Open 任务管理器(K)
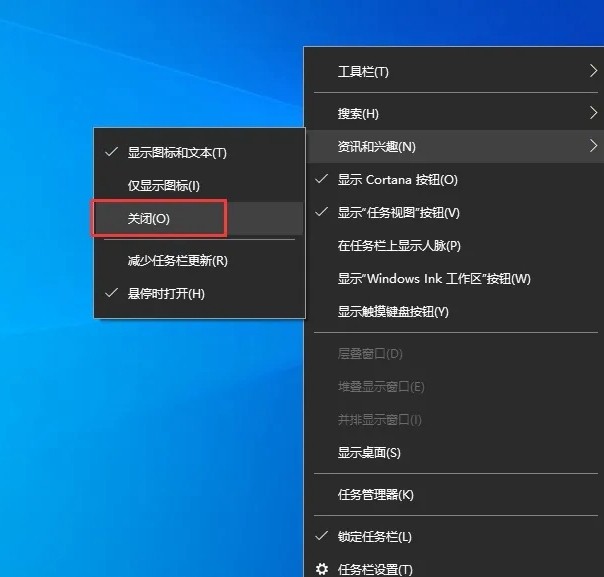The height and width of the screenshot is (577, 604). 455,495
